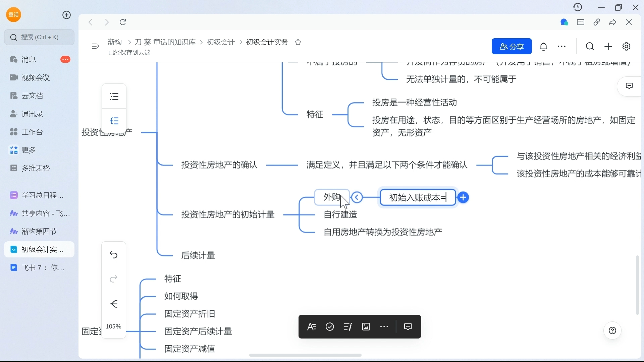Viewport: 644px width, 362px height.
Task: Select the 自用房地产转换为投资性房地产 node
Action: [383, 232]
